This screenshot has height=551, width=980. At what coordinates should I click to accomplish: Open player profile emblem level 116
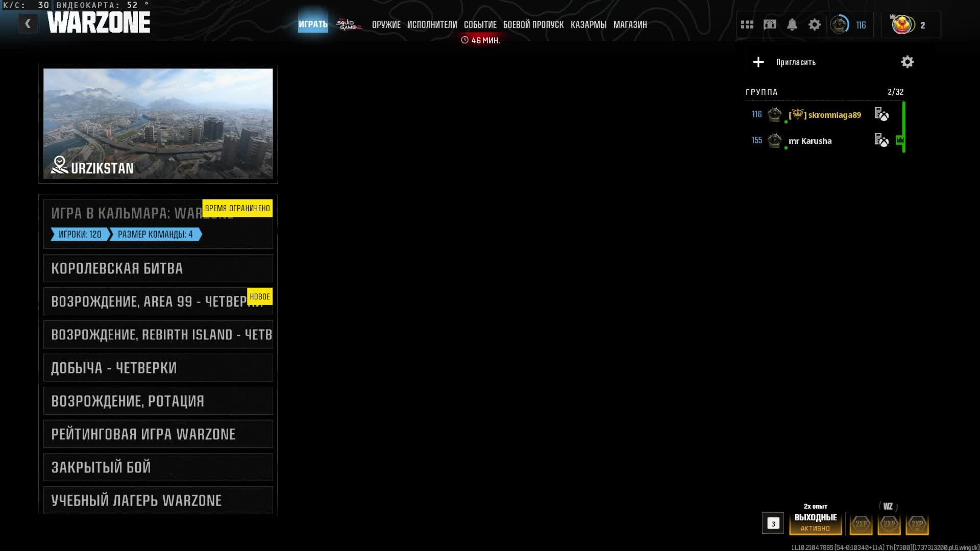click(x=840, y=24)
